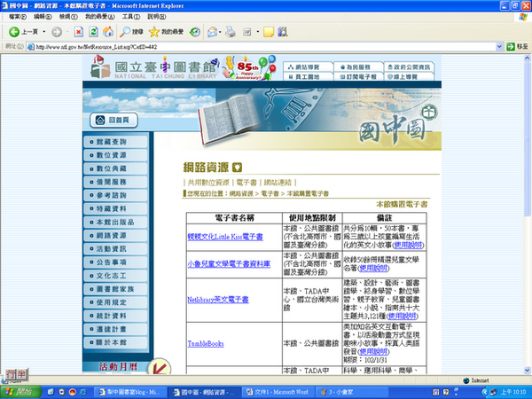
Task: Select the 政府公開資訊 tab in header
Action: pos(409,66)
